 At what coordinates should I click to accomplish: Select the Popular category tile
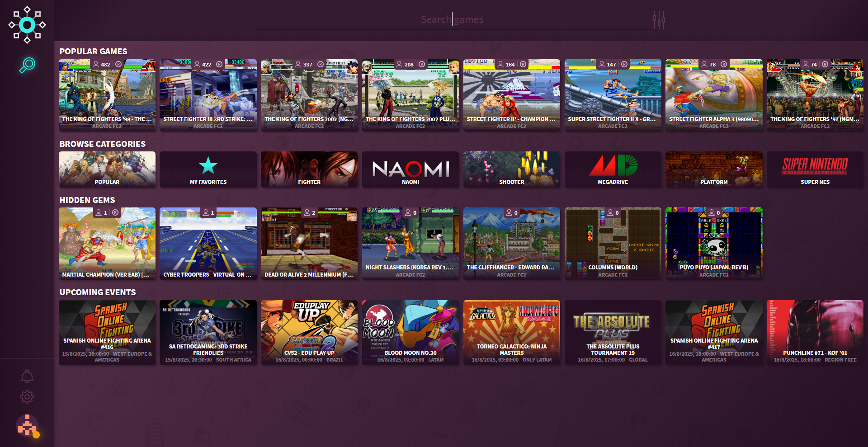pos(107,169)
